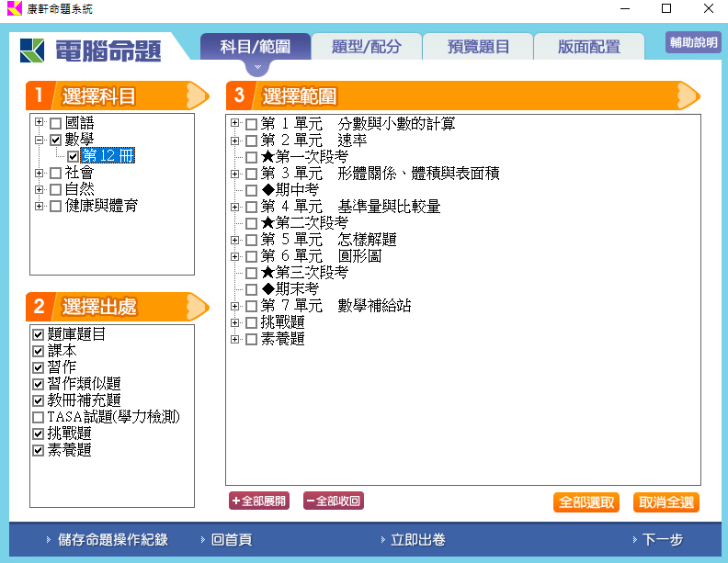Switch to the 題型/配分 tab

[367, 47]
